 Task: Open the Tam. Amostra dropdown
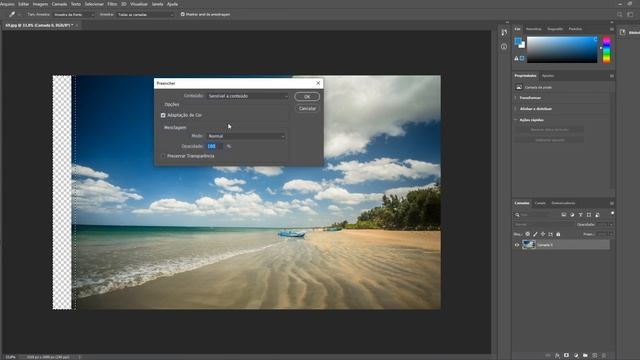73,15
